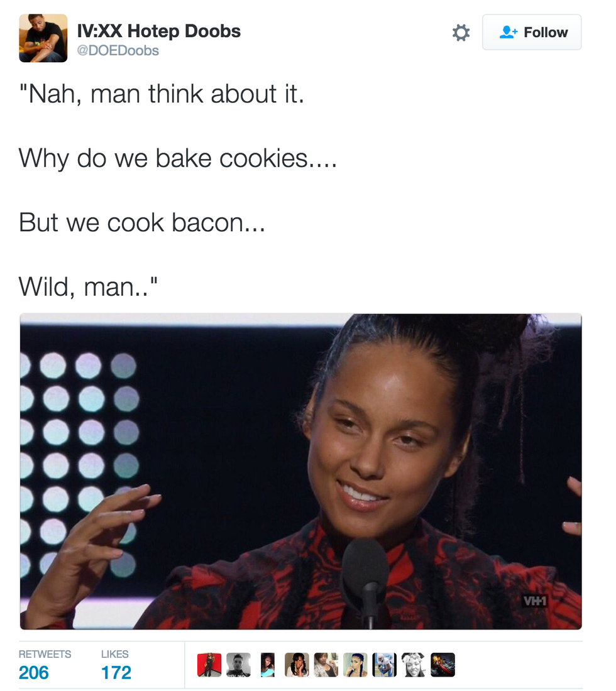Open black-and-white flower crown avatar
This screenshot has height=691, width=616.
pos(413,665)
